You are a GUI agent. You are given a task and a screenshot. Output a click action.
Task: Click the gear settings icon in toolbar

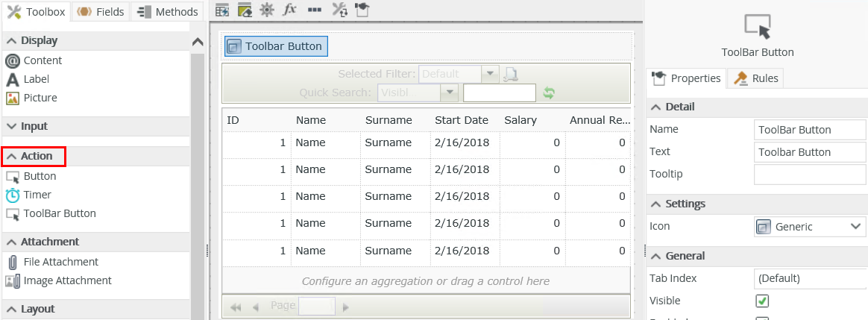tap(267, 10)
